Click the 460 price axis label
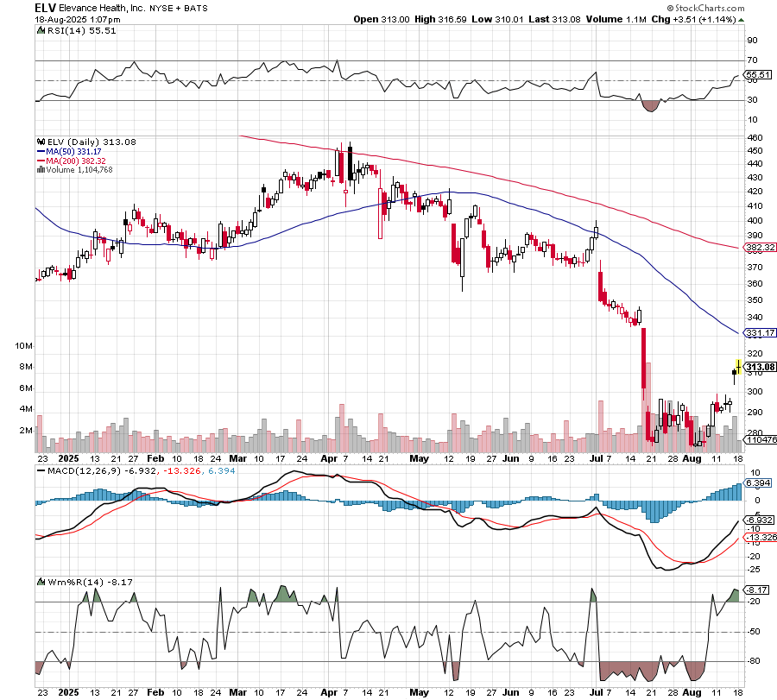 [755, 138]
